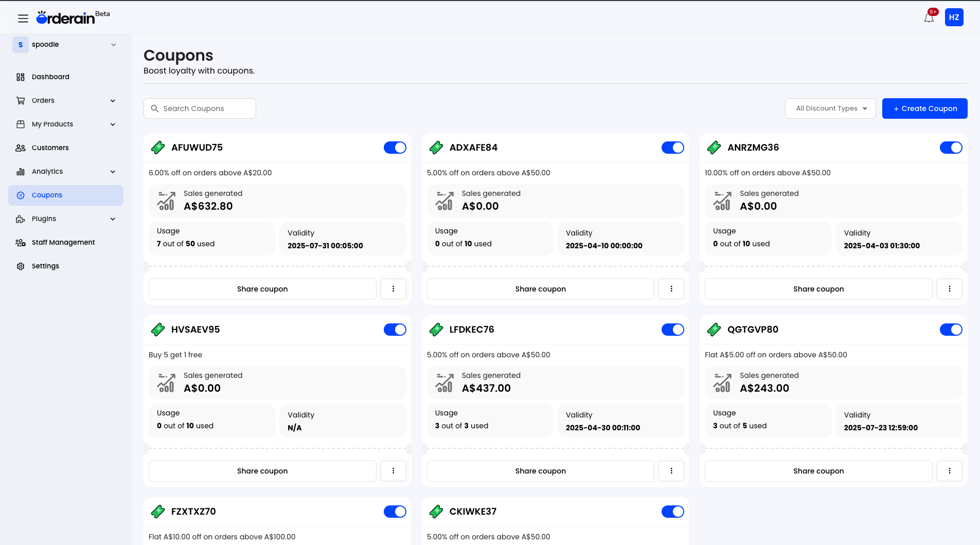Open the Coupons section icon

click(21, 195)
